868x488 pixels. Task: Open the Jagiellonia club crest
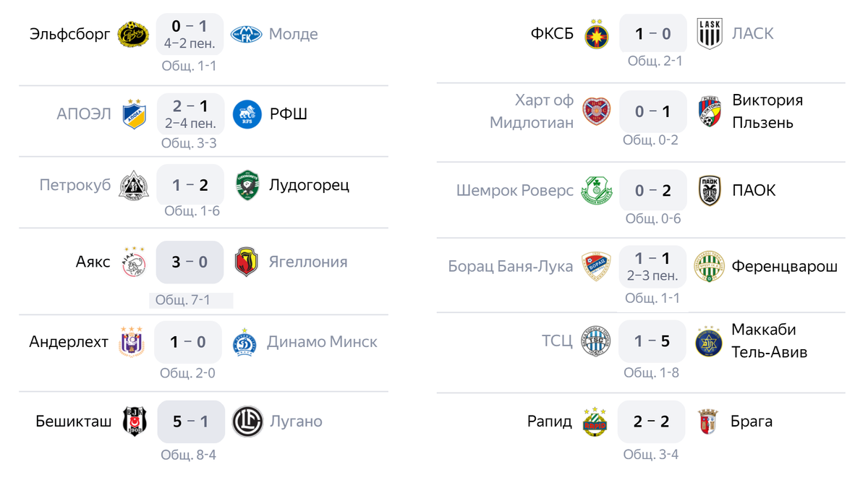point(247,262)
